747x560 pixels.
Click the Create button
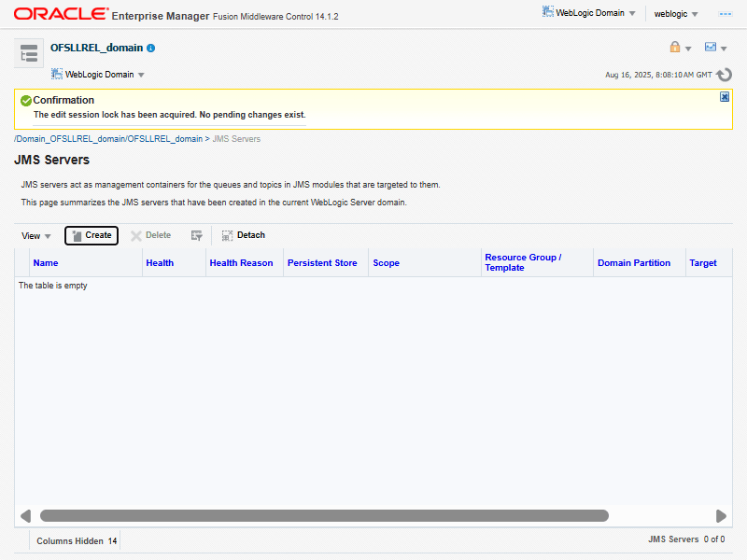(92, 235)
